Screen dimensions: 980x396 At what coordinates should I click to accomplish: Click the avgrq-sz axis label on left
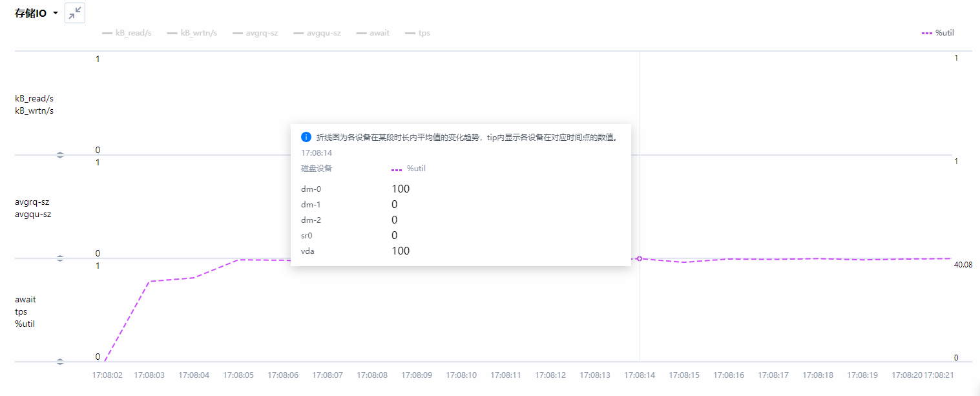pos(32,202)
